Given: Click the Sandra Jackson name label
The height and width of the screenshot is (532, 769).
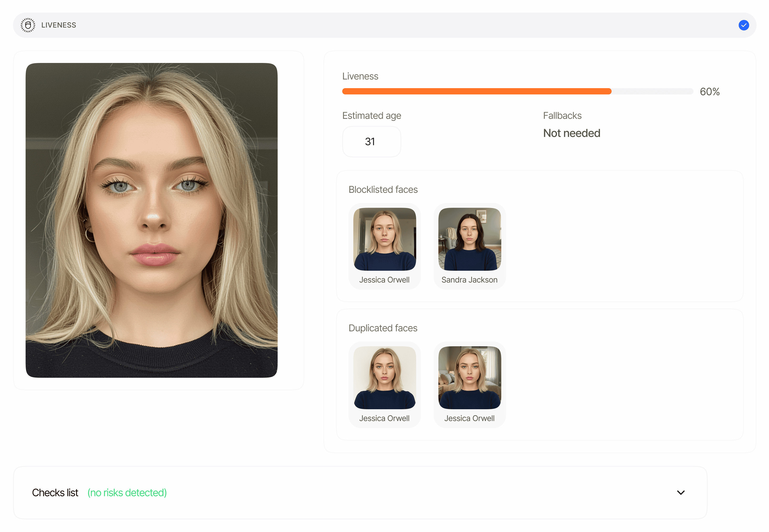Looking at the screenshot, I should 469,280.
